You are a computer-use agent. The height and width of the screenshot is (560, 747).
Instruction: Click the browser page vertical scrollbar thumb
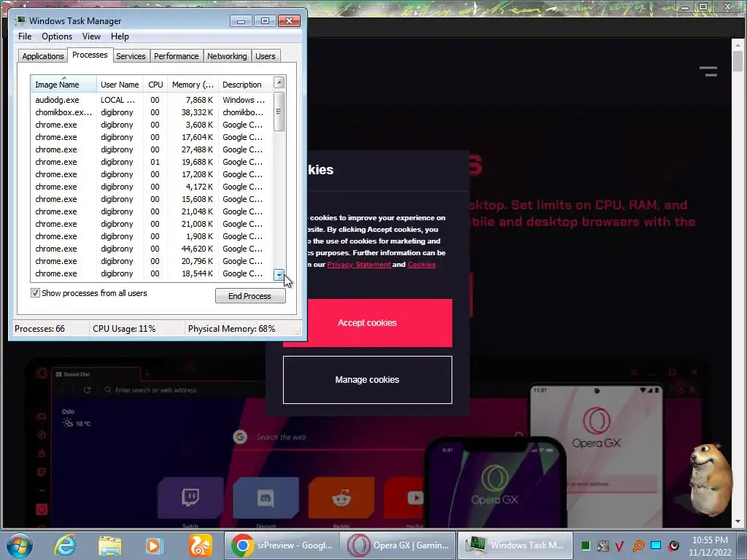pyautogui.click(x=738, y=61)
